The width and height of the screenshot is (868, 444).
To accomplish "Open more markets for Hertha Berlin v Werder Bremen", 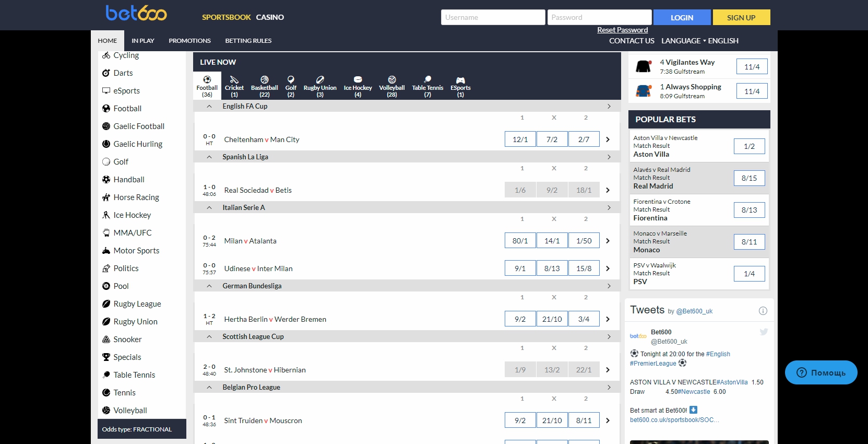I will 608,319.
